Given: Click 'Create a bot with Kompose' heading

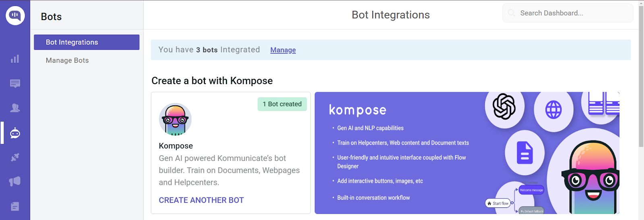Looking at the screenshot, I should [212, 81].
